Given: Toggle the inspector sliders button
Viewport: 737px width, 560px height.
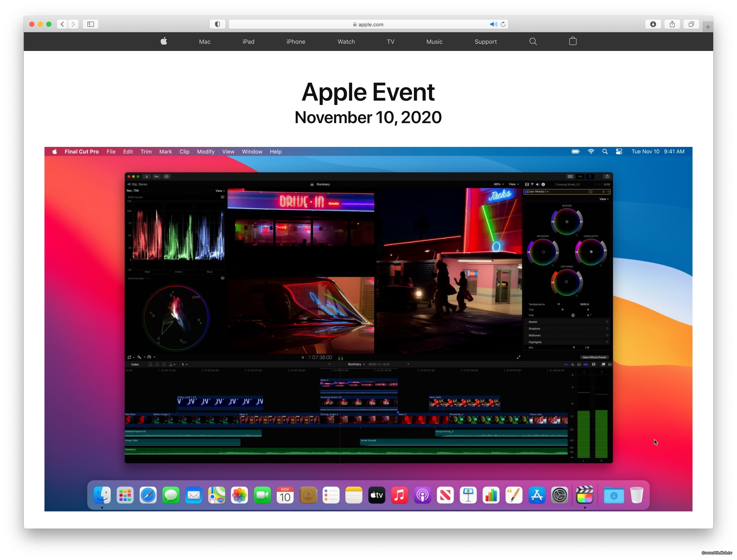Looking at the screenshot, I should pyautogui.click(x=590, y=176).
